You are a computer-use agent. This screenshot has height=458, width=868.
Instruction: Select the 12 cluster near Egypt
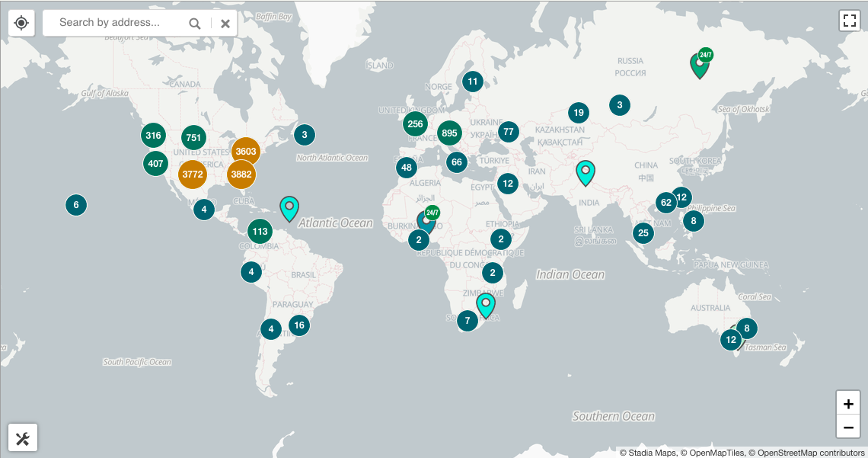pyautogui.click(x=508, y=184)
